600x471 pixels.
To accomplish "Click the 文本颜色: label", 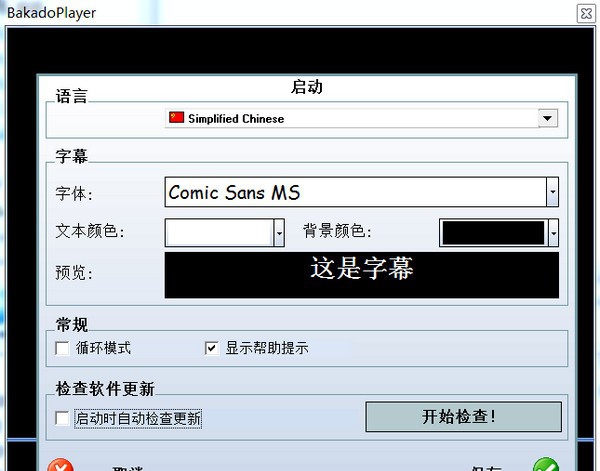I will click(90, 231).
